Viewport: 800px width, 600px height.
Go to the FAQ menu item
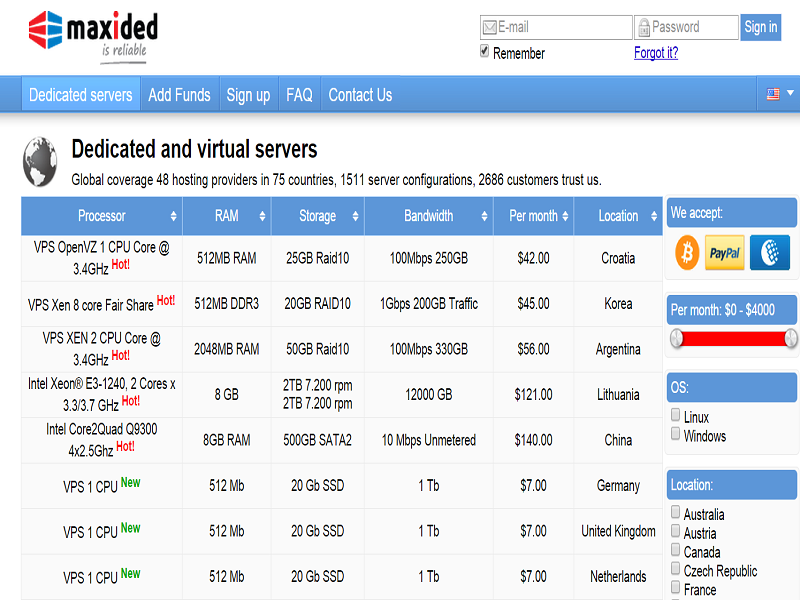tap(299, 95)
